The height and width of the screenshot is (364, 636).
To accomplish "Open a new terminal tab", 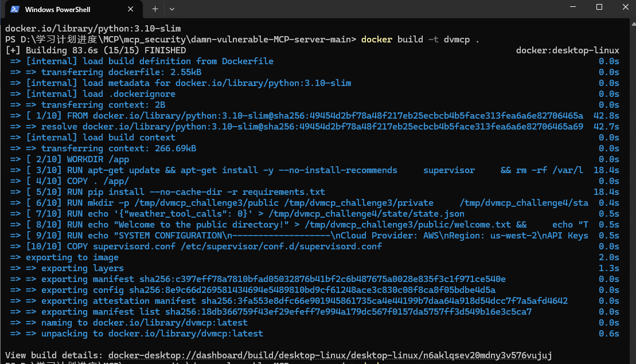I will [x=155, y=9].
